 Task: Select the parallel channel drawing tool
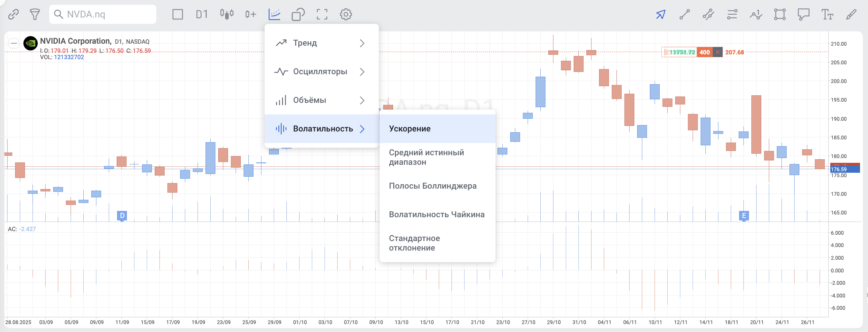[x=709, y=15]
